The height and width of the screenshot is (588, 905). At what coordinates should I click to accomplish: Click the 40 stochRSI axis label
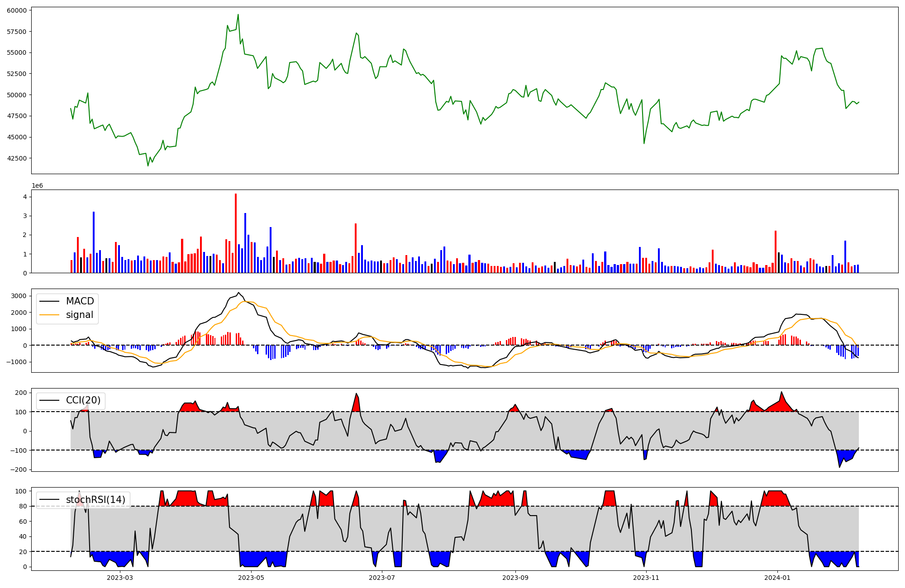point(23,536)
